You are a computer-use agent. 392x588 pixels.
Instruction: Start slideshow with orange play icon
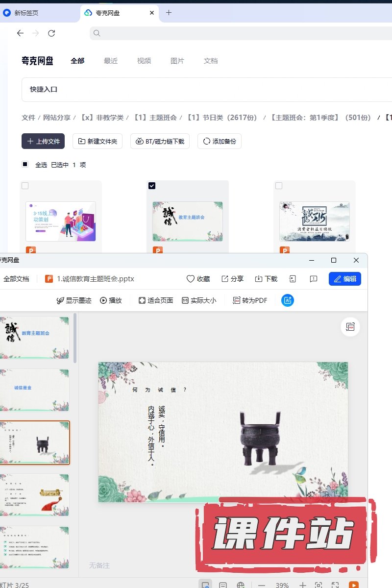pos(353,585)
